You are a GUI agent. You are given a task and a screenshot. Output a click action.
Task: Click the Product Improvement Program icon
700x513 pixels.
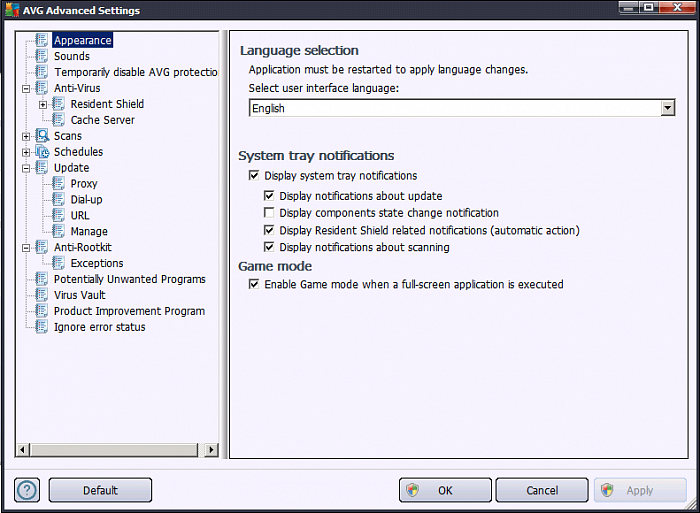pos(42,311)
